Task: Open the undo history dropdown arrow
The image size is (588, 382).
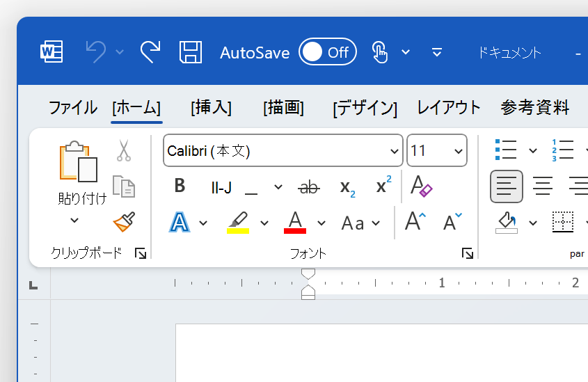Action: (120, 51)
